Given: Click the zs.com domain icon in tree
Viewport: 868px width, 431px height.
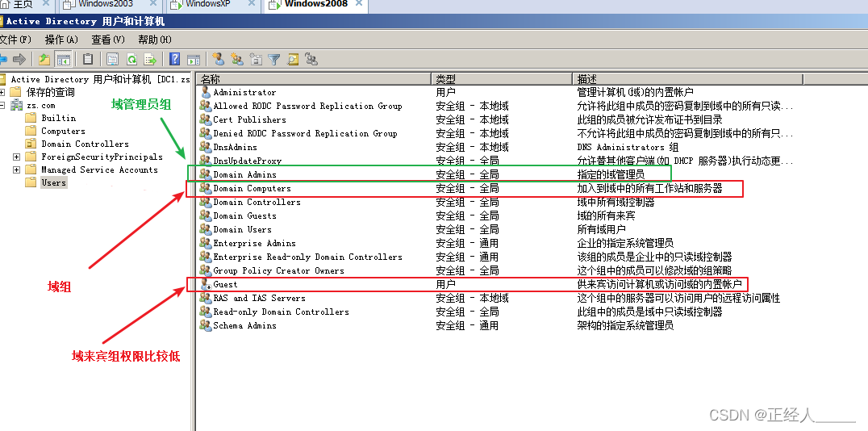Looking at the screenshot, I should click(17, 105).
